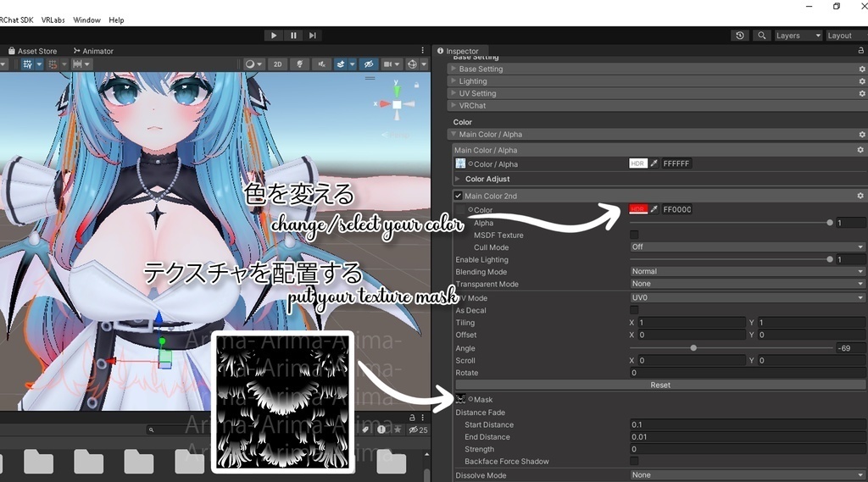Enable the MSDF Texture checkbox

(x=634, y=235)
